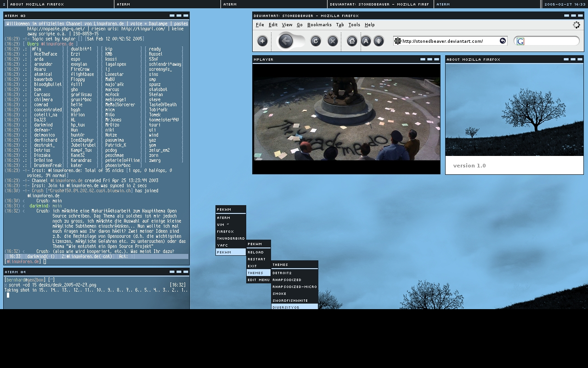Select the SwordfishWhite theme
The height and width of the screenshot is (368, 588).
point(294,300)
